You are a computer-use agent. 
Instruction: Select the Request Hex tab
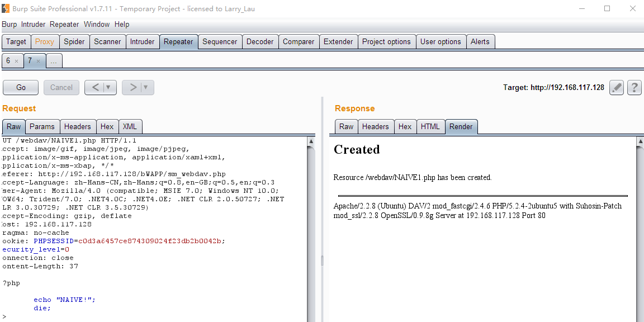(107, 126)
